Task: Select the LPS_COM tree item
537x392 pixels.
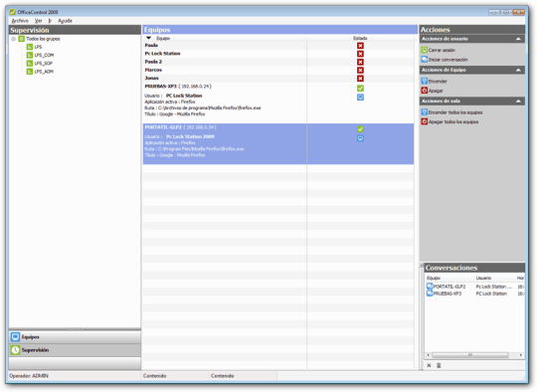Action: point(44,55)
